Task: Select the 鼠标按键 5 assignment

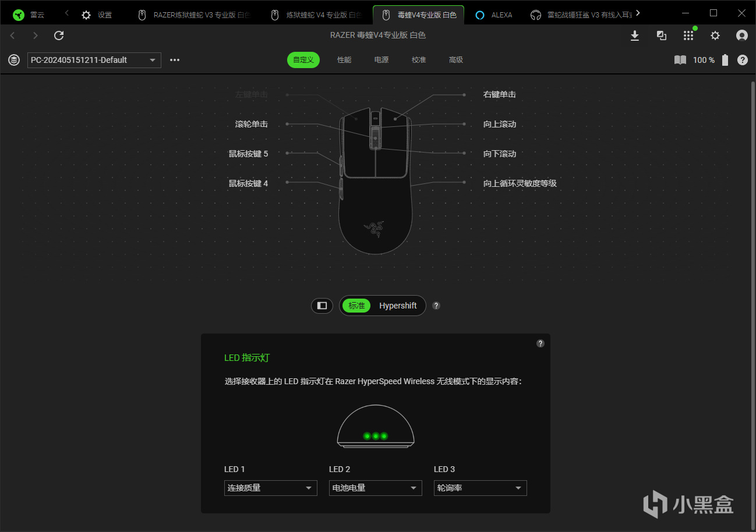Action: 249,154
